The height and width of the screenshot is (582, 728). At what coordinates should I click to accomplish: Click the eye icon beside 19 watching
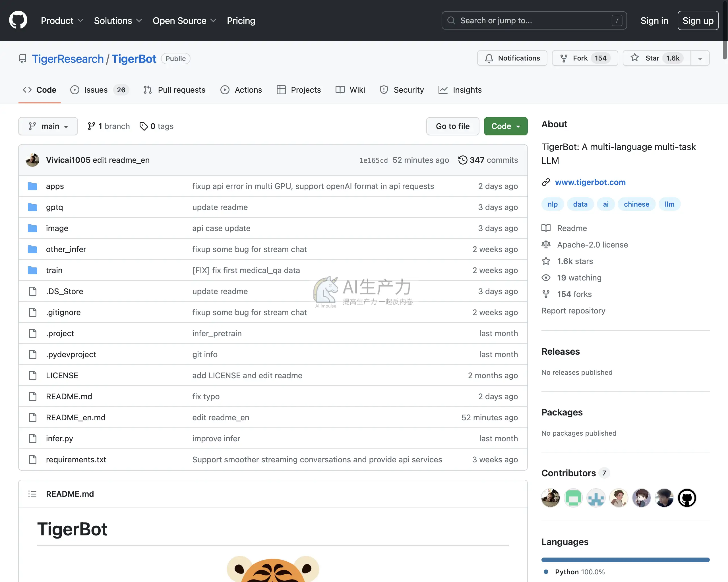(546, 277)
